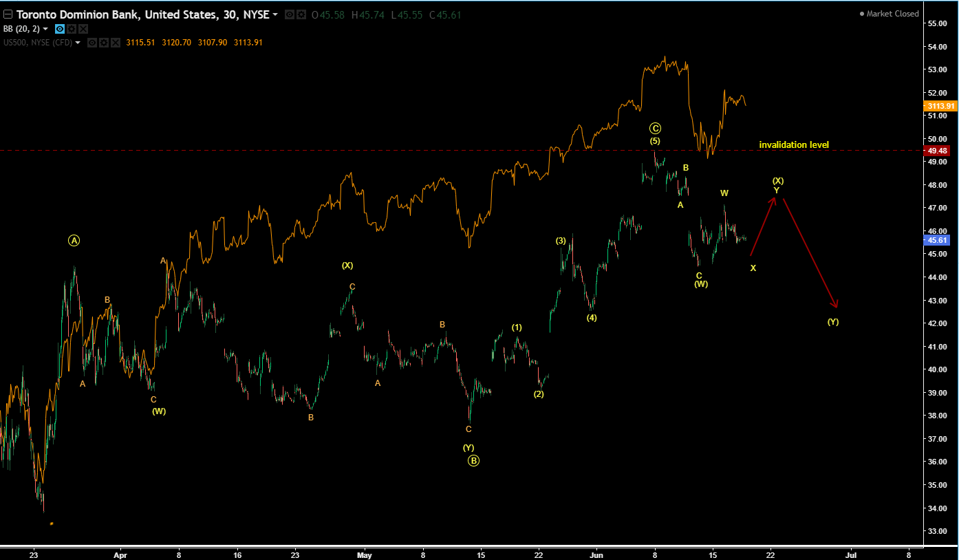The image size is (959, 560).
Task: Click the May label on the time axis
Action: [x=365, y=554]
